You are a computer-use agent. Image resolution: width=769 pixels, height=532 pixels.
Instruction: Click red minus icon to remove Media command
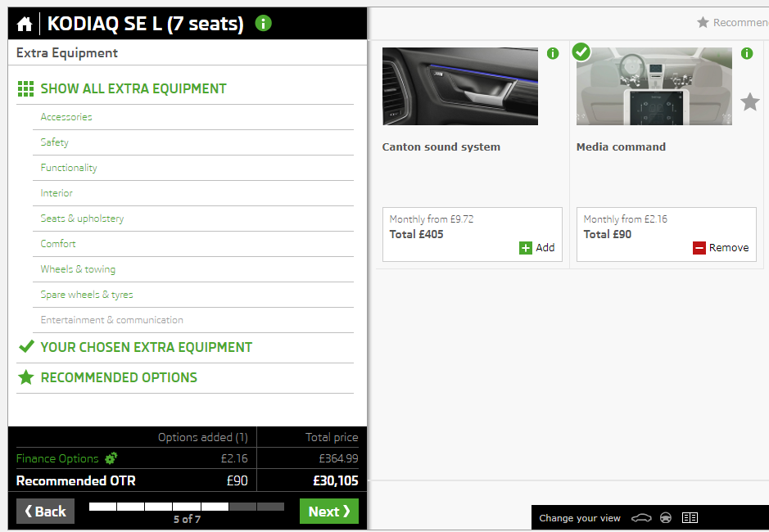point(699,248)
